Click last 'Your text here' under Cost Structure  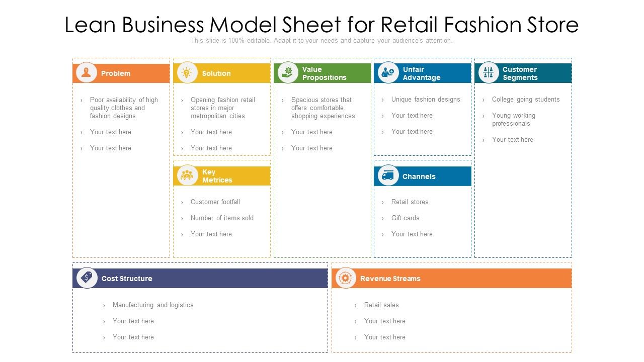click(x=133, y=337)
